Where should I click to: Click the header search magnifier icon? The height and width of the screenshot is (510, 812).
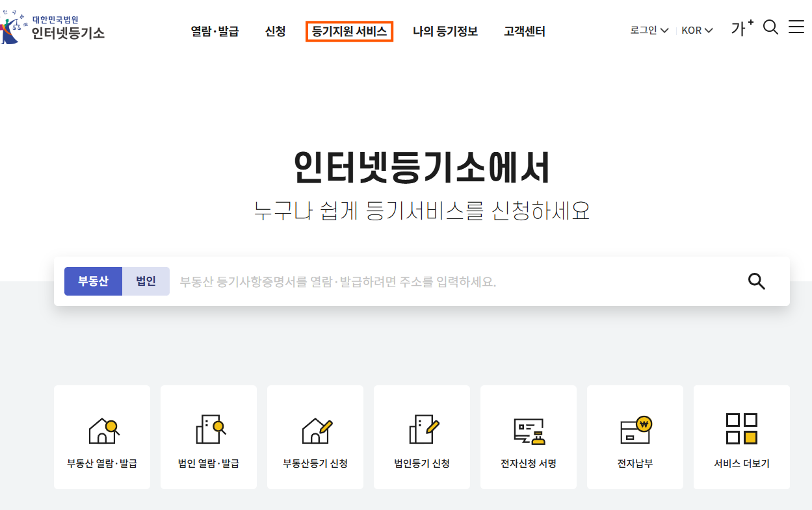click(x=770, y=27)
